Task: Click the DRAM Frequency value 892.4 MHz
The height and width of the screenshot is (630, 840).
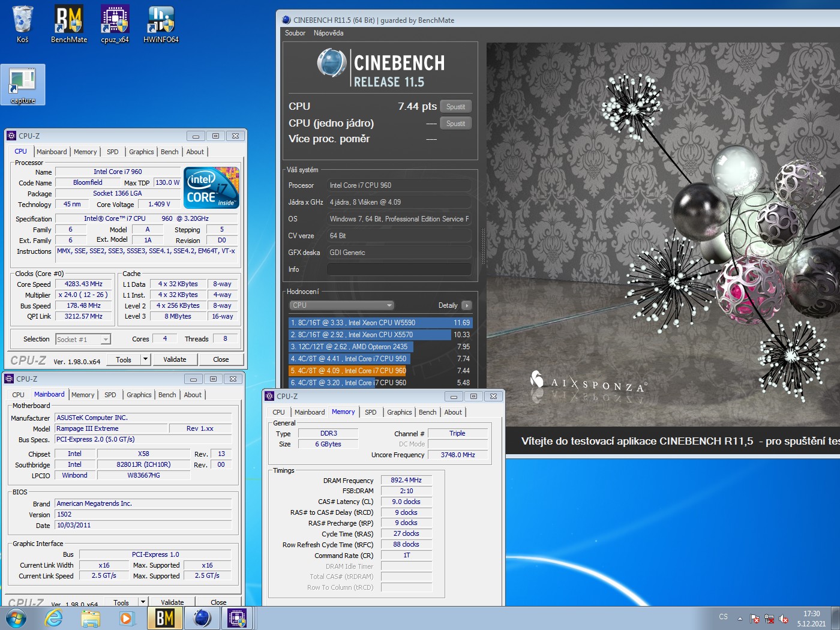Action: click(x=406, y=480)
